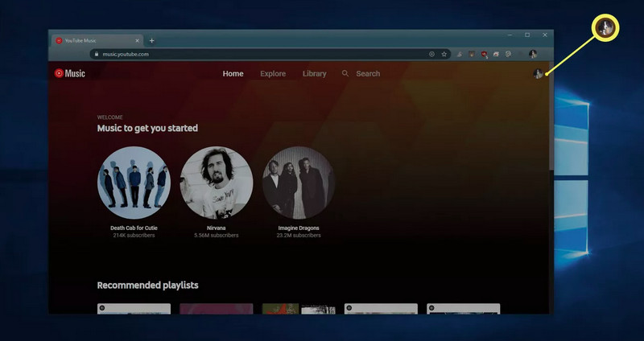Click the YouTube Music logo
The width and height of the screenshot is (644, 341).
69,73
